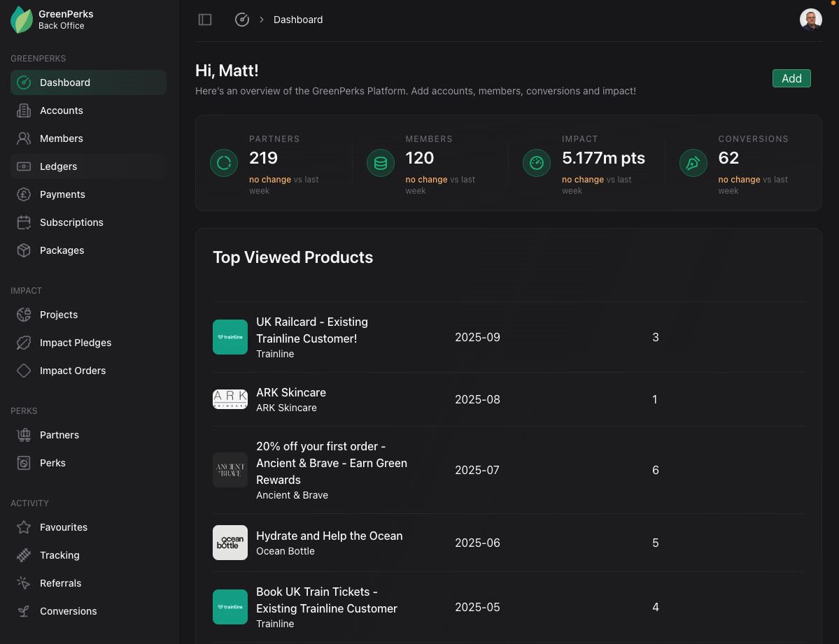Click the Referrals cursor icon
Viewport: 839px width, 644px height.
[x=24, y=583]
